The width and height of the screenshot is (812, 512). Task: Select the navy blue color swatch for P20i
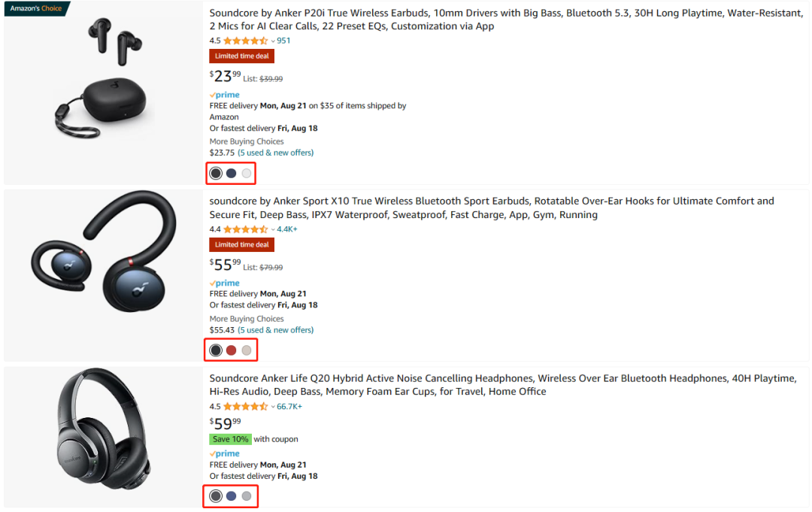pos(232,174)
